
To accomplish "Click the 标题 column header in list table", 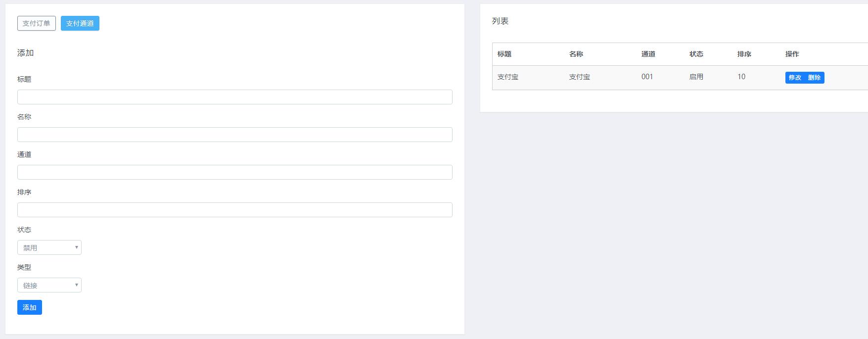I will point(504,54).
